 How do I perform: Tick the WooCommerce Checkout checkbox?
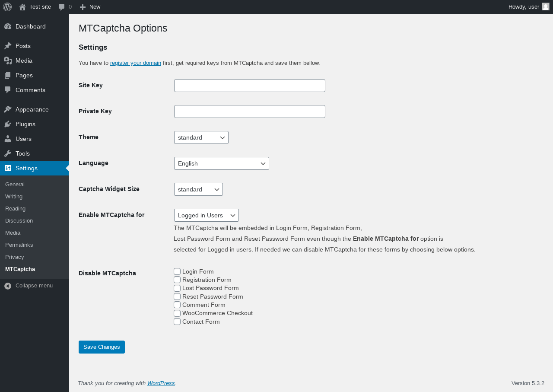tap(177, 313)
